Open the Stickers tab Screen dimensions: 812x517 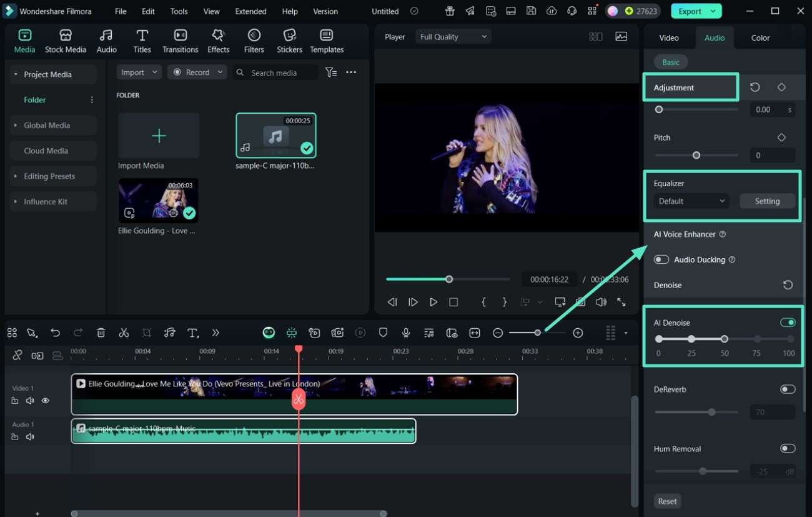click(x=289, y=41)
